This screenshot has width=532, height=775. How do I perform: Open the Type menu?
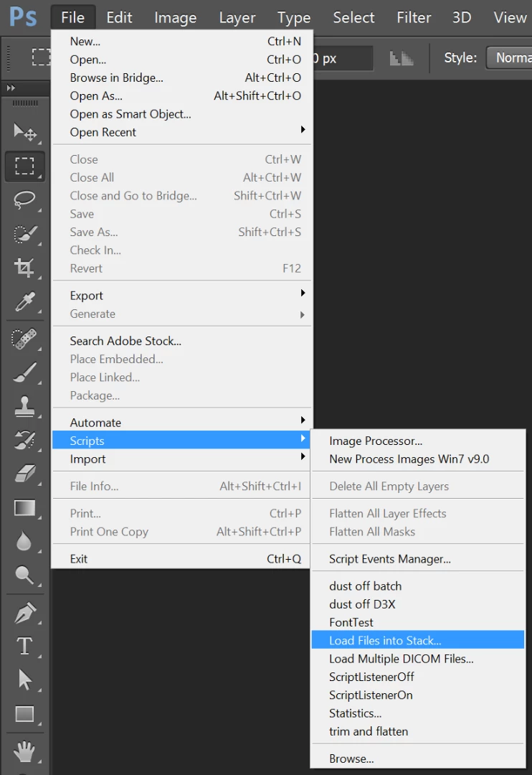tap(294, 17)
